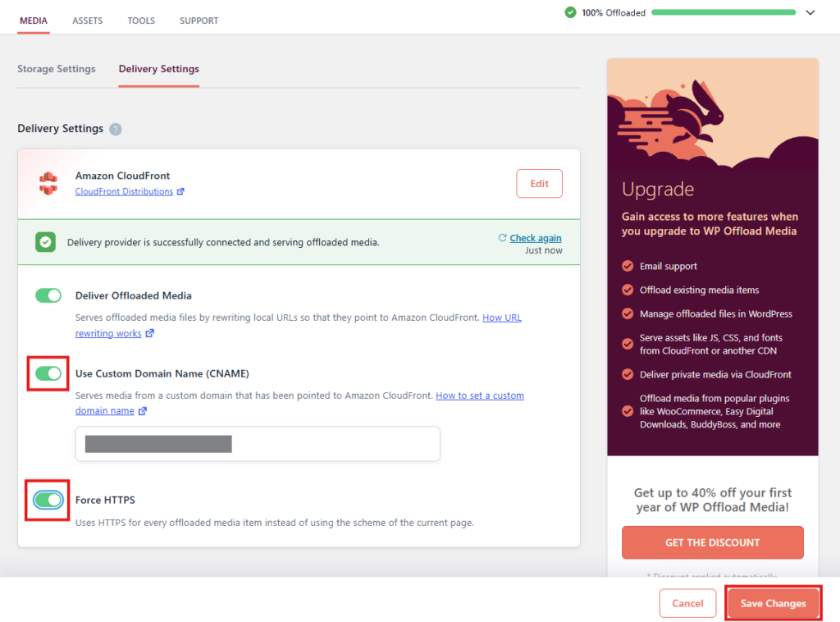Click external icon after domain name link

(143, 411)
